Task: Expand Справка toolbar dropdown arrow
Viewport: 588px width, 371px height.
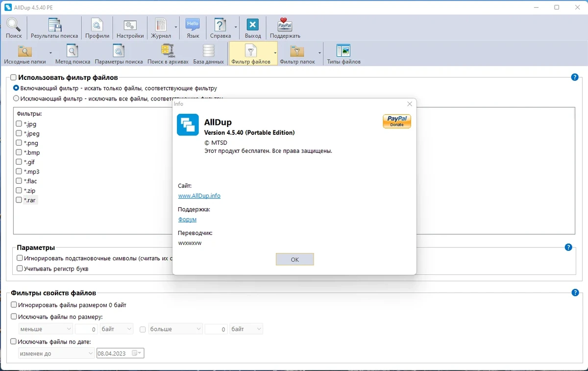Action: click(x=236, y=27)
